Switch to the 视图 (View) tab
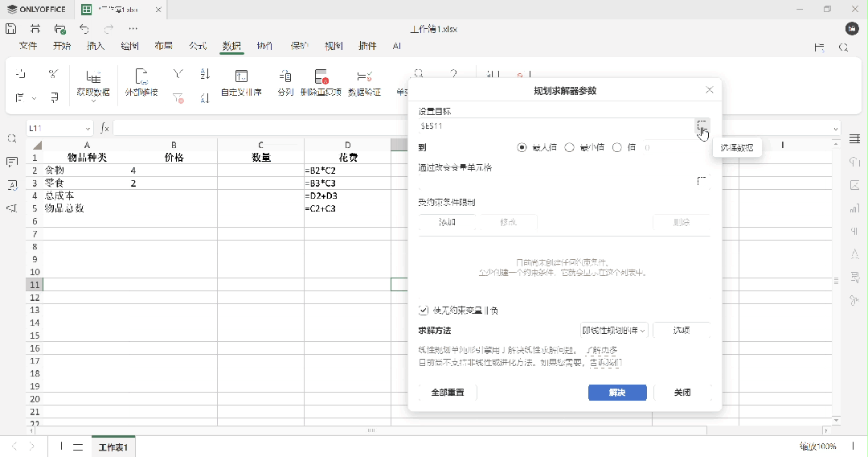 334,46
